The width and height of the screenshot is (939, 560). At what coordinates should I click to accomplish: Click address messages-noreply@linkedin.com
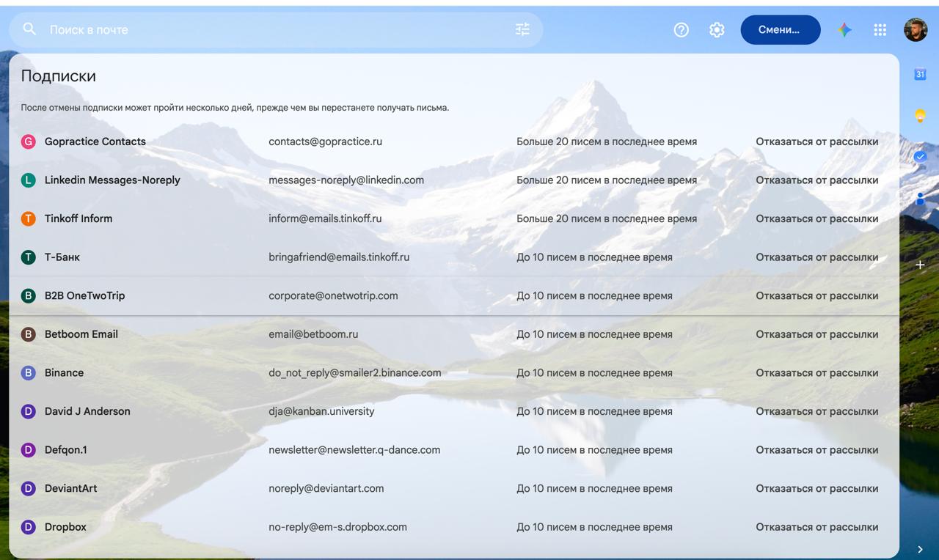click(346, 180)
